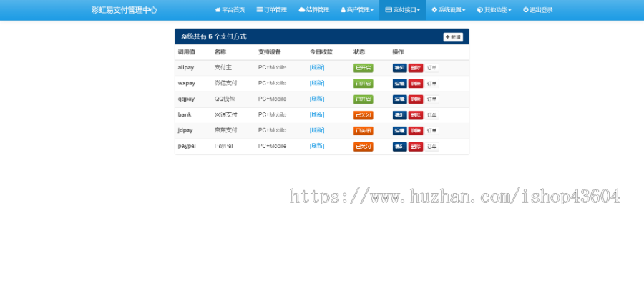The image size is (644, 296).
Task: Delete the qqpay payment method
Action: (x=416, y=99)
